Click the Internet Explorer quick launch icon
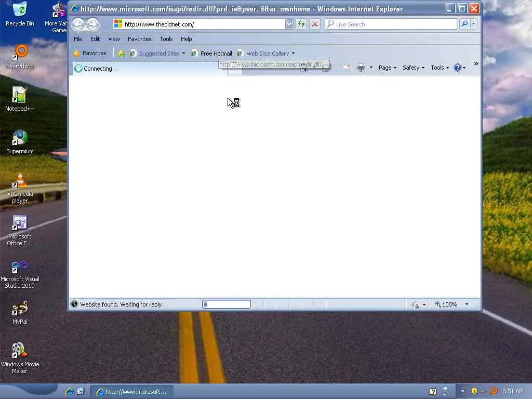The image size is (532, 399). click(70, 391)
